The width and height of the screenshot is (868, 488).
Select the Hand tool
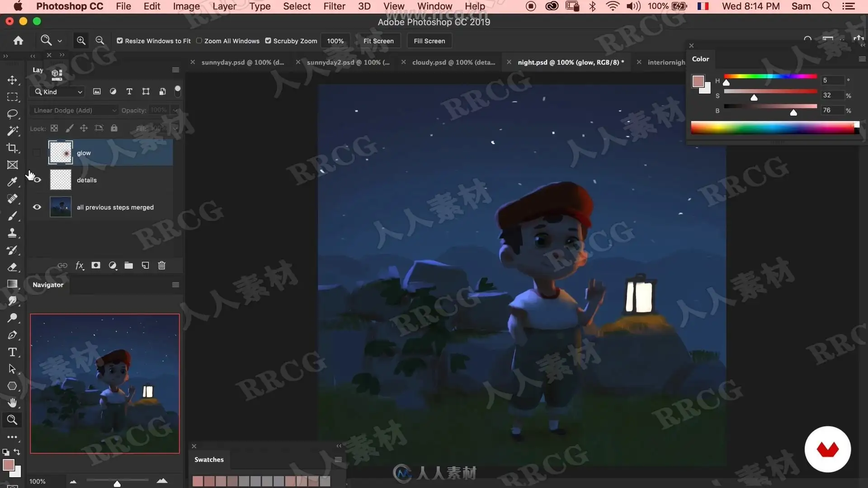pos(12,403)
